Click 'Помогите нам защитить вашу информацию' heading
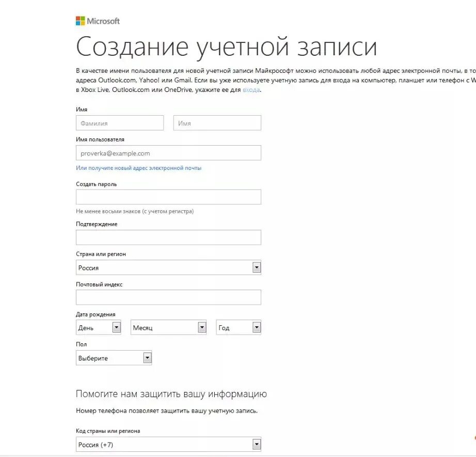This screenshot has height=457, width=476. click(171, 394)
